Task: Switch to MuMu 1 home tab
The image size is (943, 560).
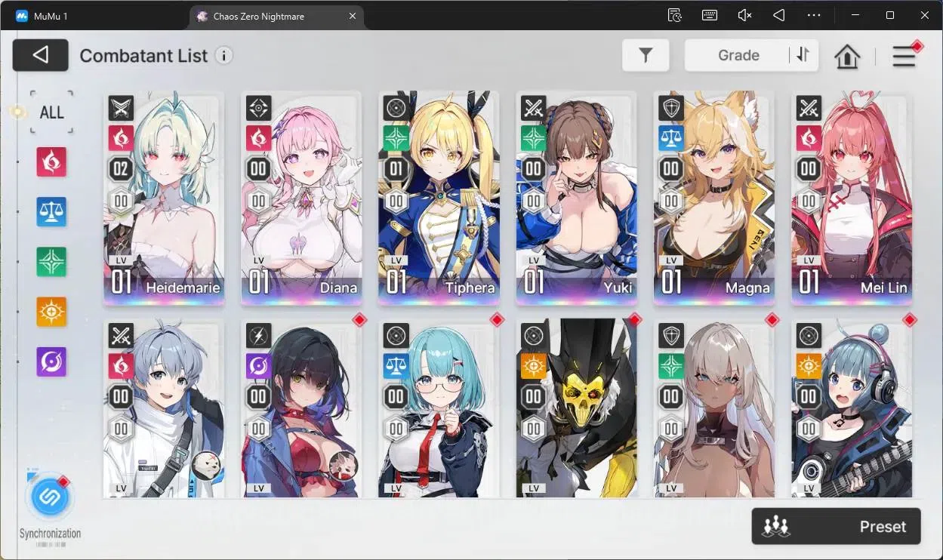Action: pyautogui.click(x=51, y=16)
